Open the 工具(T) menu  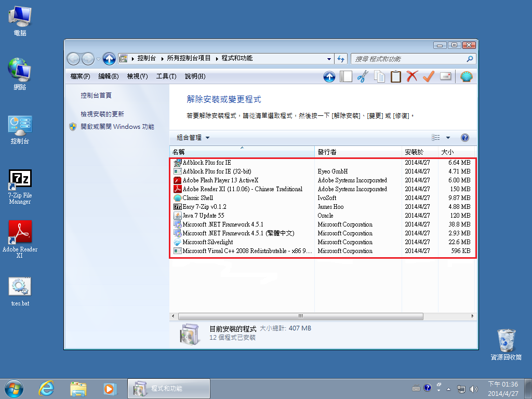pos(166,76)
